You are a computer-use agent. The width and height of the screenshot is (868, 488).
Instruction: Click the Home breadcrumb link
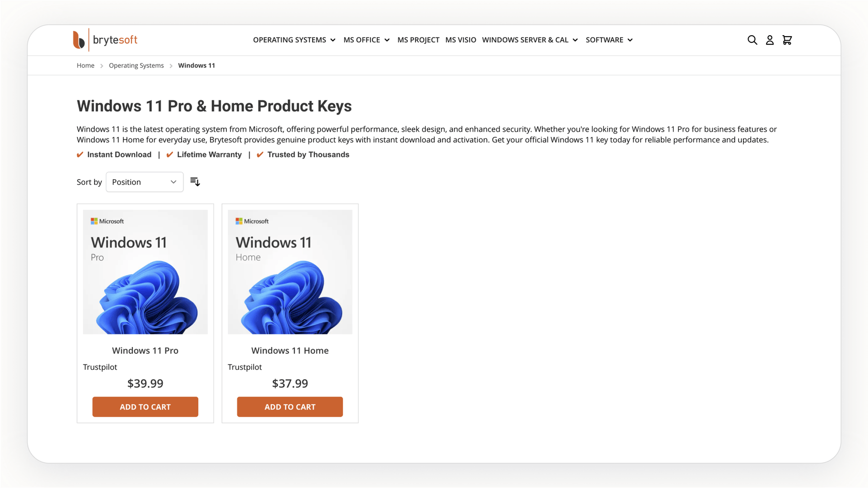[x=86, y=66]
